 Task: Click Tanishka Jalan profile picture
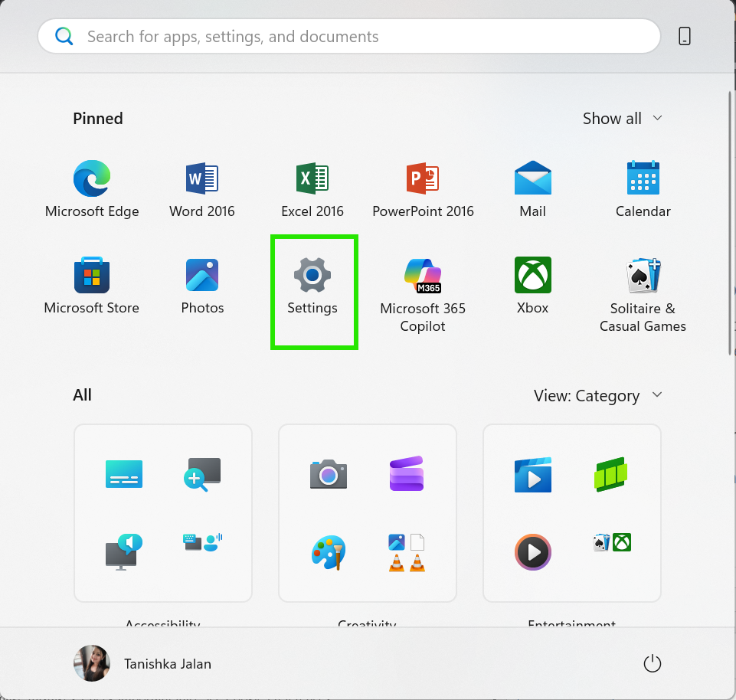tap(92, 663)
